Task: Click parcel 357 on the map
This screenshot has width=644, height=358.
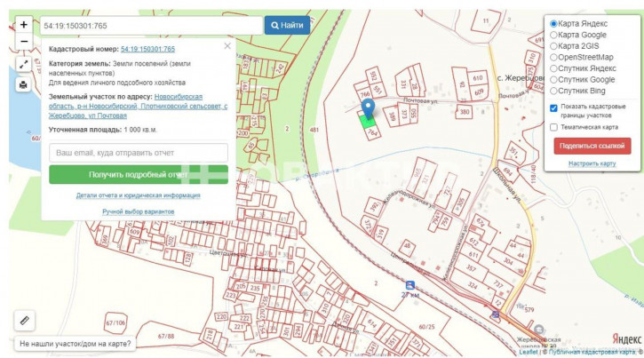Action: click(x=471, y=268)
